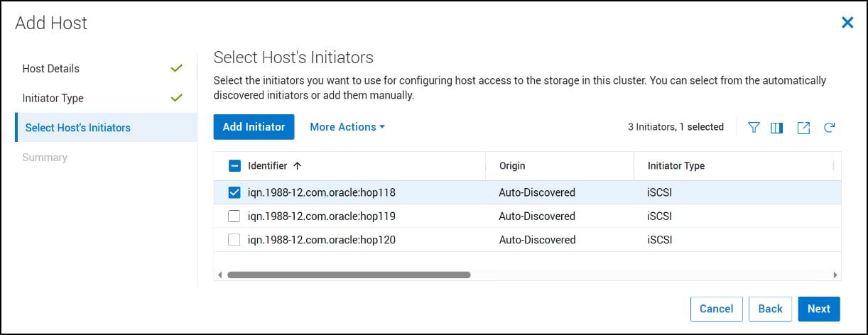Expand the More Actions dropdown

point(347,127)
